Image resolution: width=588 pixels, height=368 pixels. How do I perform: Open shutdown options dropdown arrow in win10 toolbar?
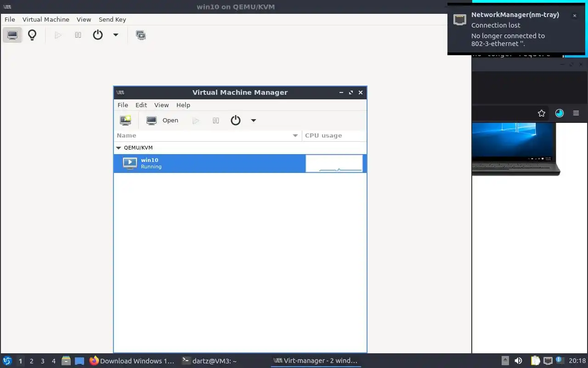[x=116, y=35]
